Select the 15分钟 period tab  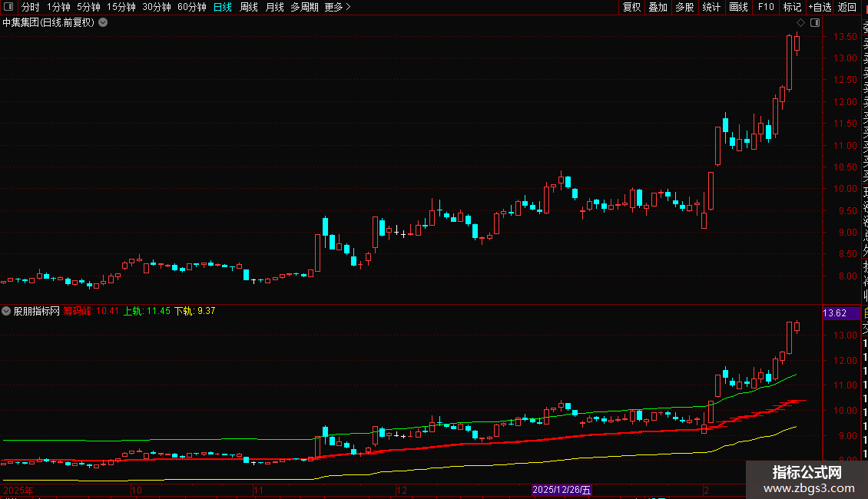pyautogui.click(x=121, y=7)
